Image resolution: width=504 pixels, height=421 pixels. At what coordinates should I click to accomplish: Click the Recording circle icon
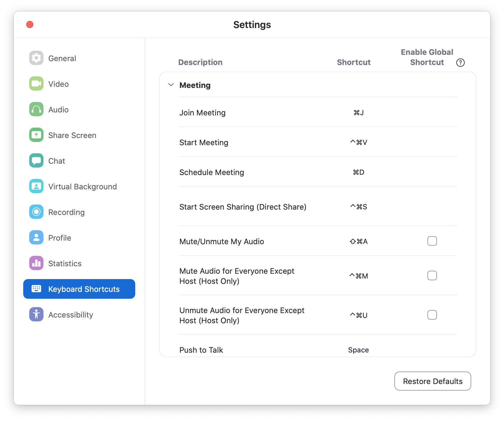click(36, 212)
